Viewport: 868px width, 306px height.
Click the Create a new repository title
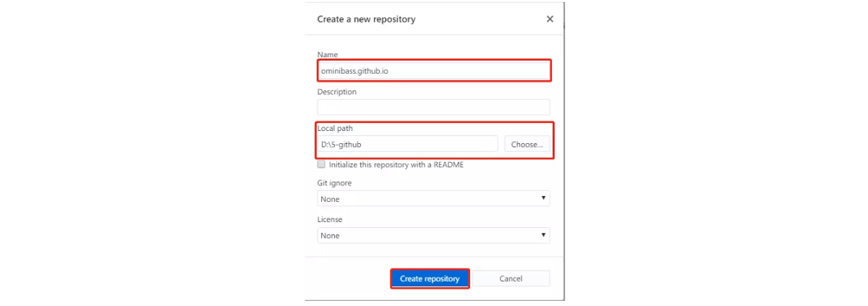367,20
